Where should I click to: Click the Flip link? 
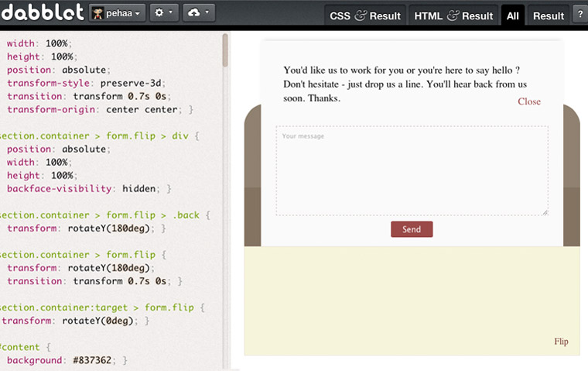562,342
